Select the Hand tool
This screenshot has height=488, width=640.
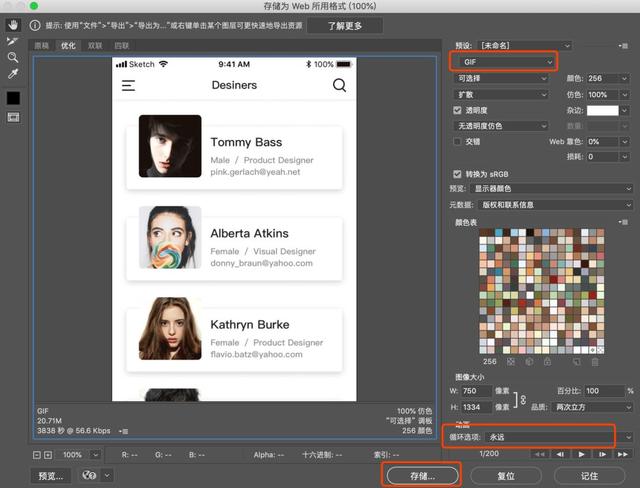pos(13,25)
